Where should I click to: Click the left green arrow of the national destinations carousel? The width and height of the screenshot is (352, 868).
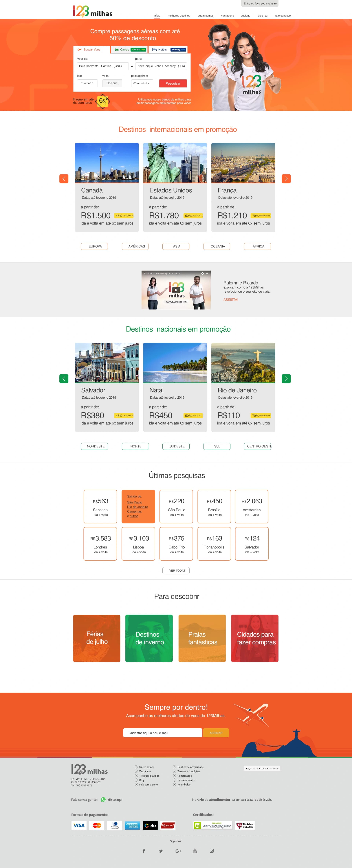(64, 378)
